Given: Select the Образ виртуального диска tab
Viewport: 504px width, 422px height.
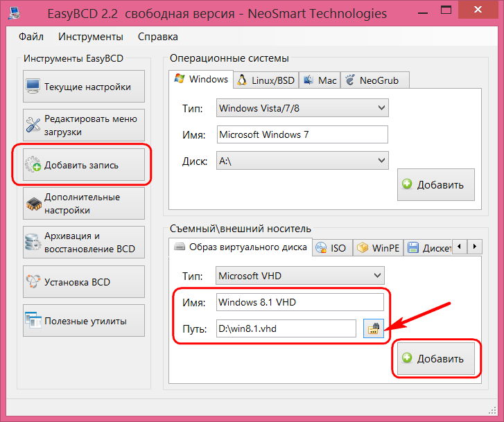Looking at the screenshot, I should [241, 247].
